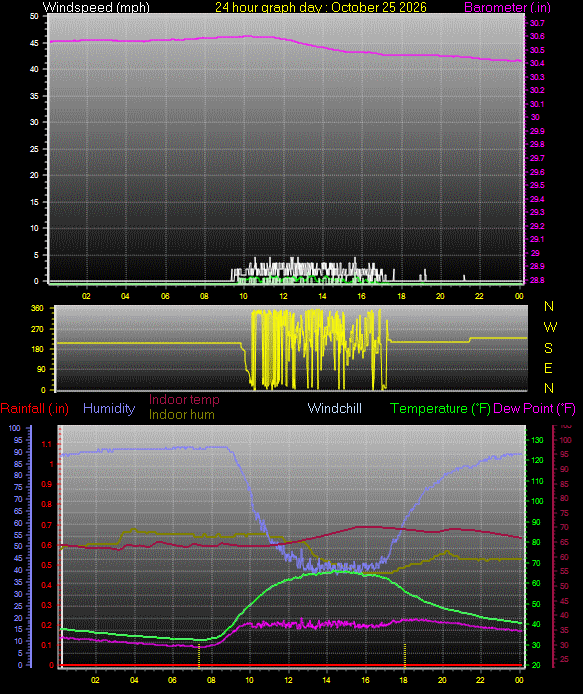Click the '180' wind direction axis value
The image size is (583, 694).
38,349
